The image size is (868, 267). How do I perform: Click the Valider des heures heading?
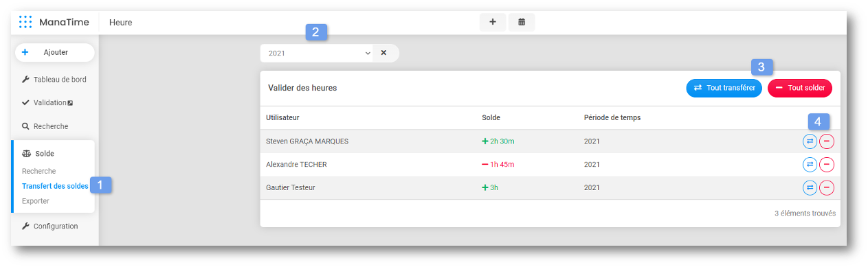tap(302, 88)
